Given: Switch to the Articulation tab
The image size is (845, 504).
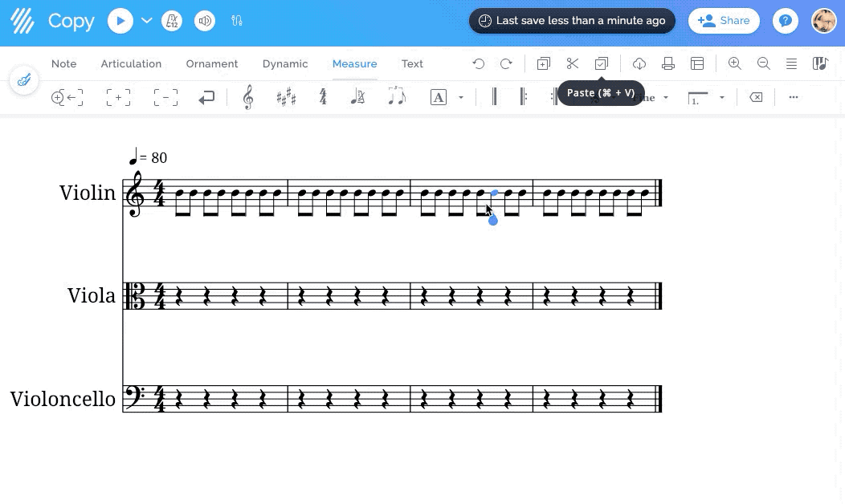Looking at the screenshot, I should pos(131,63).
